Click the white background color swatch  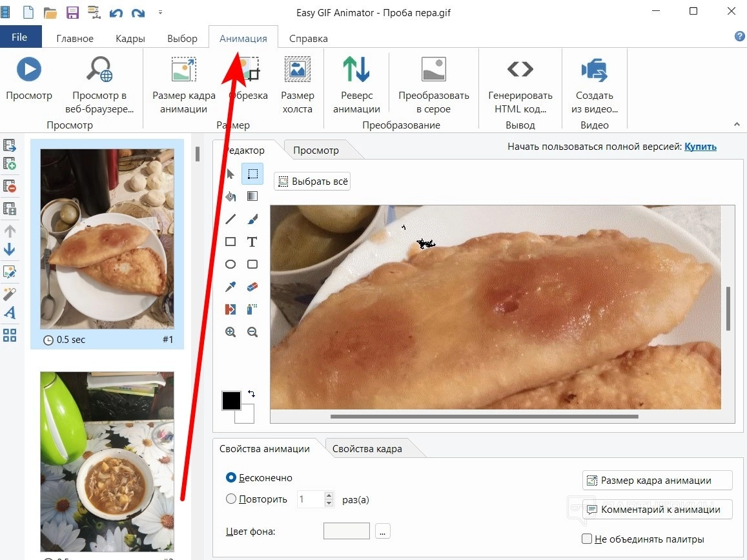[x=248, y=416]
